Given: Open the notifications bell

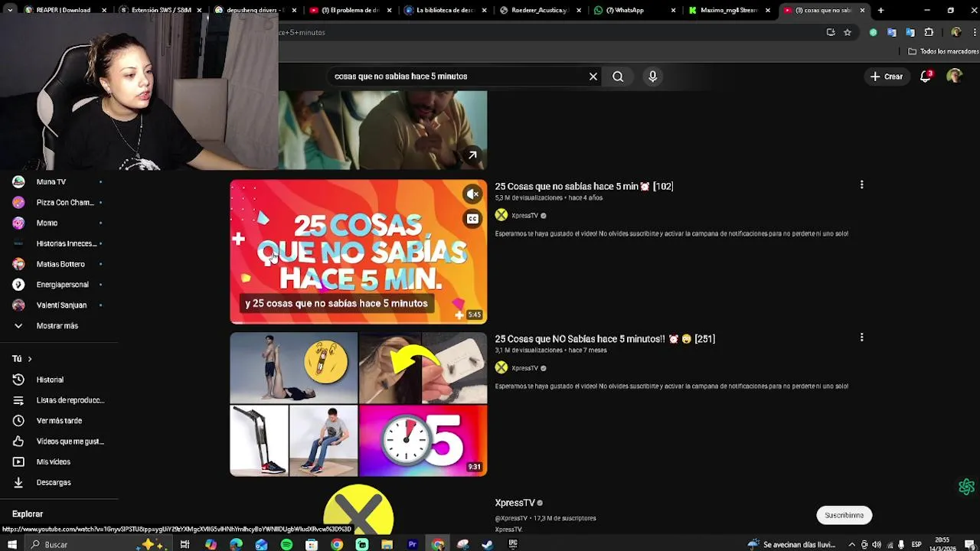Looking at the screenshot, I should coord(926,77).
